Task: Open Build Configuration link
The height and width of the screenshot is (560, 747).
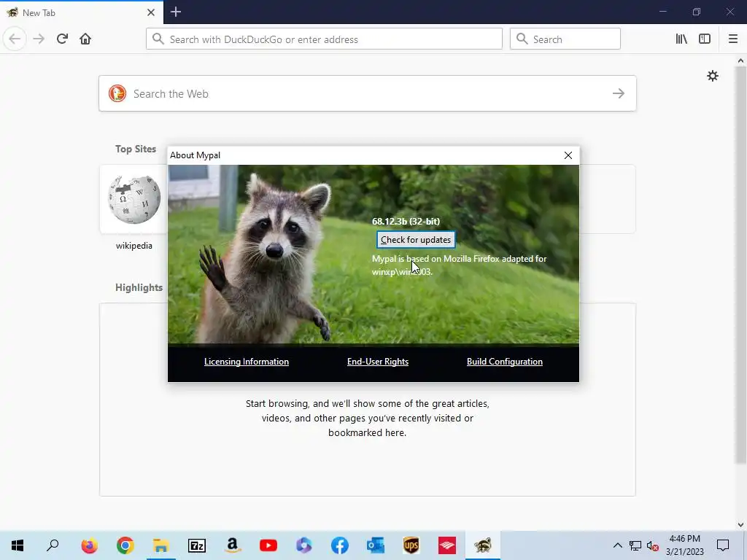Action: (x=505, y=362)
